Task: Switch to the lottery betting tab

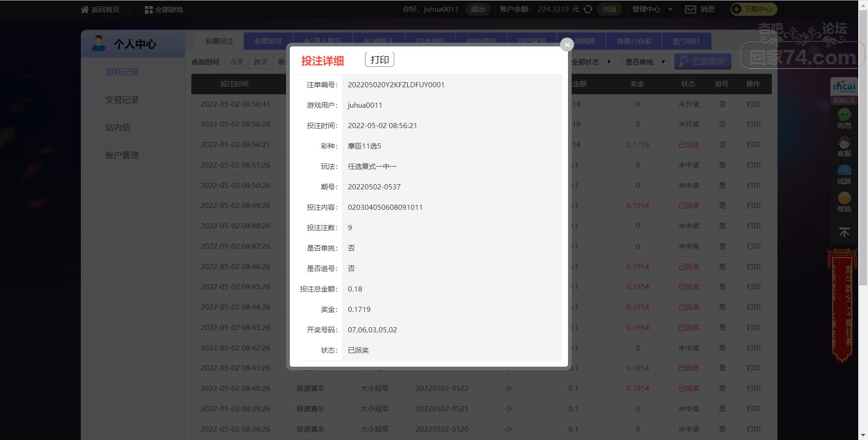Action: point(219,41)
